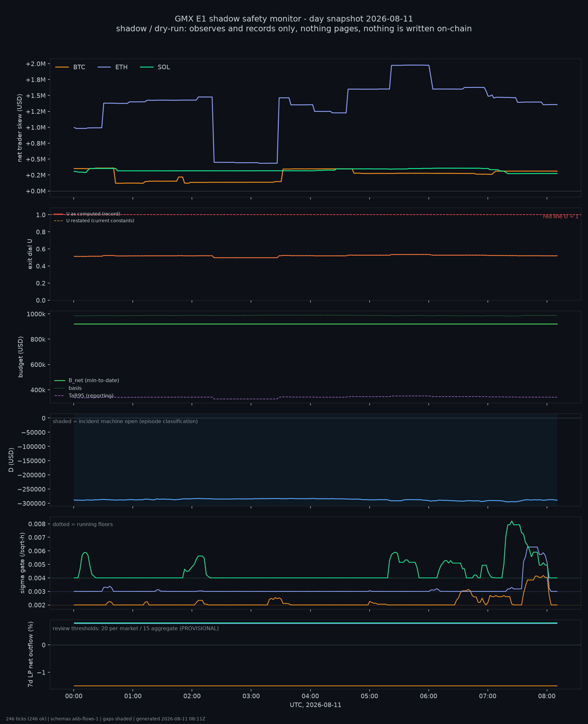Click the "+1.8M" tick label
This screenshot has height=724, width=588.
[x=36, y=80]
